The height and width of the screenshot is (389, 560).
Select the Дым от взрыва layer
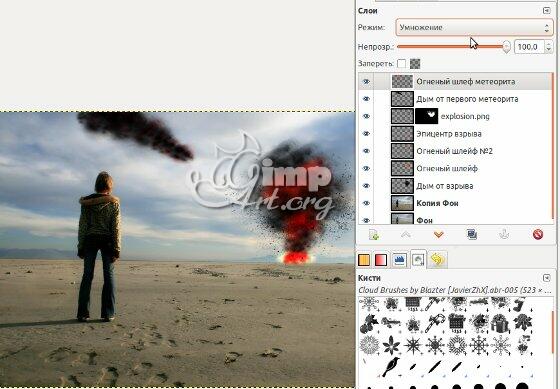[x=445, y=186]
